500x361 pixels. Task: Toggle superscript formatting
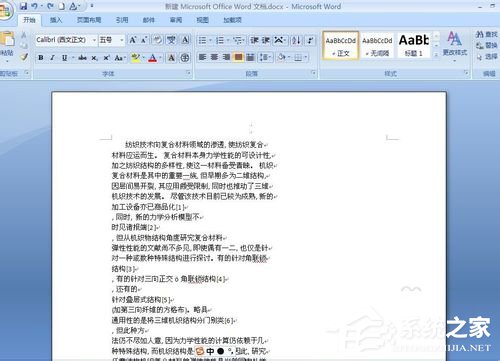point(106,58)
